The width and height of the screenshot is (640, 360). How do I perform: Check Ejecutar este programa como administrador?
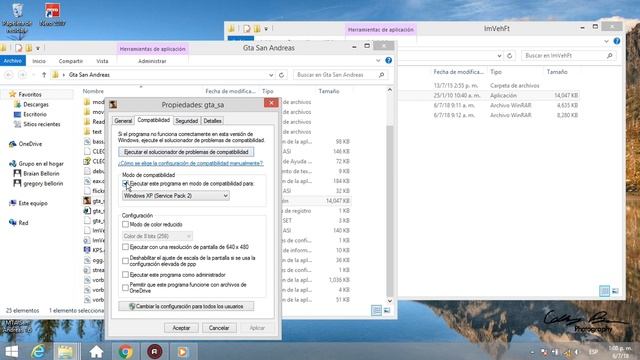coord(125,275)
